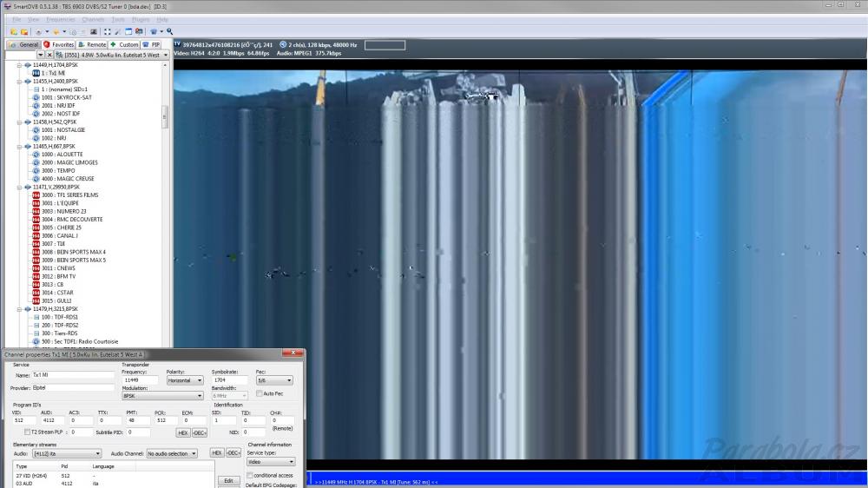This screenshot has width=868, height=488.
Task: Click the DEC button next to Subtitle PID
Action: [200, 432]
